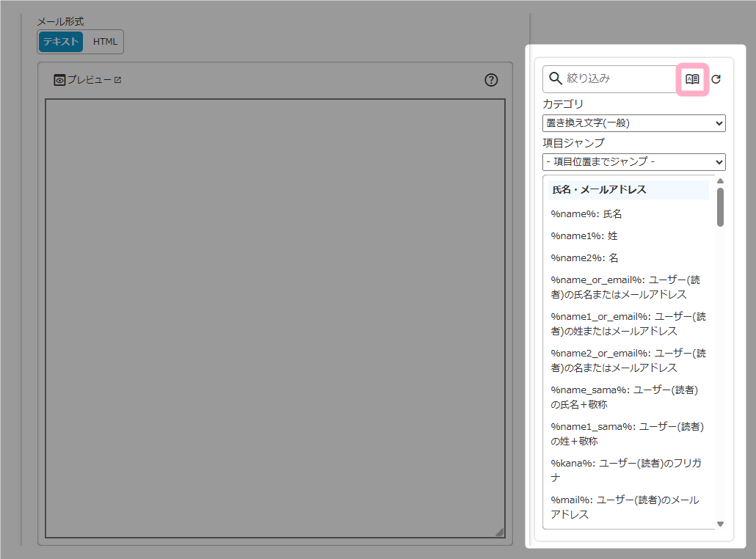Open the カテゴリ dropdown

633,123
